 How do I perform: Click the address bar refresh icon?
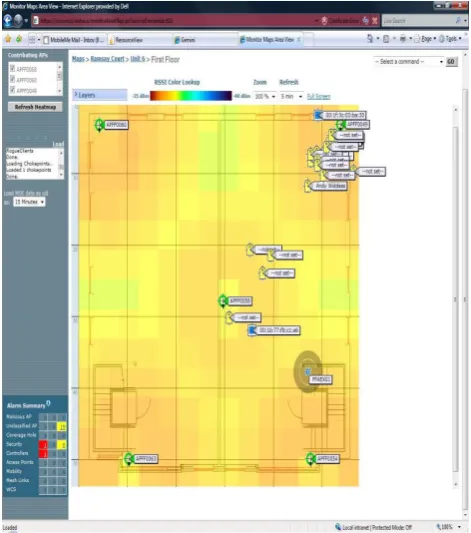pos(366,21)
